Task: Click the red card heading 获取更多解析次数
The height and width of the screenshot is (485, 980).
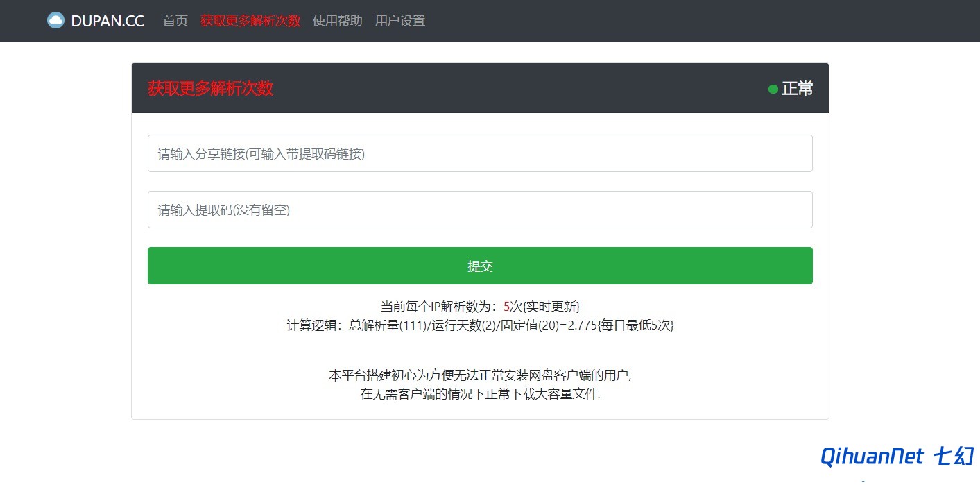Action: click(211, 89)
